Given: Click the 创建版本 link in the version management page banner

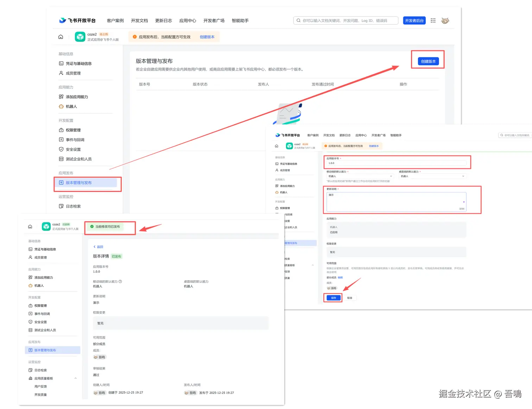Looking at the screenshot, I should (x=207, y=37).
